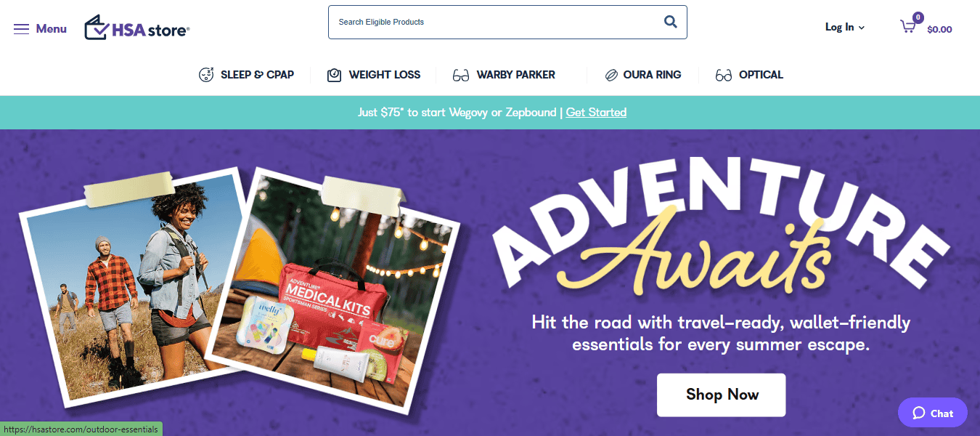
Task: Click the Sleep & CPAP sleeping face icon
Action: coord(206,75)
